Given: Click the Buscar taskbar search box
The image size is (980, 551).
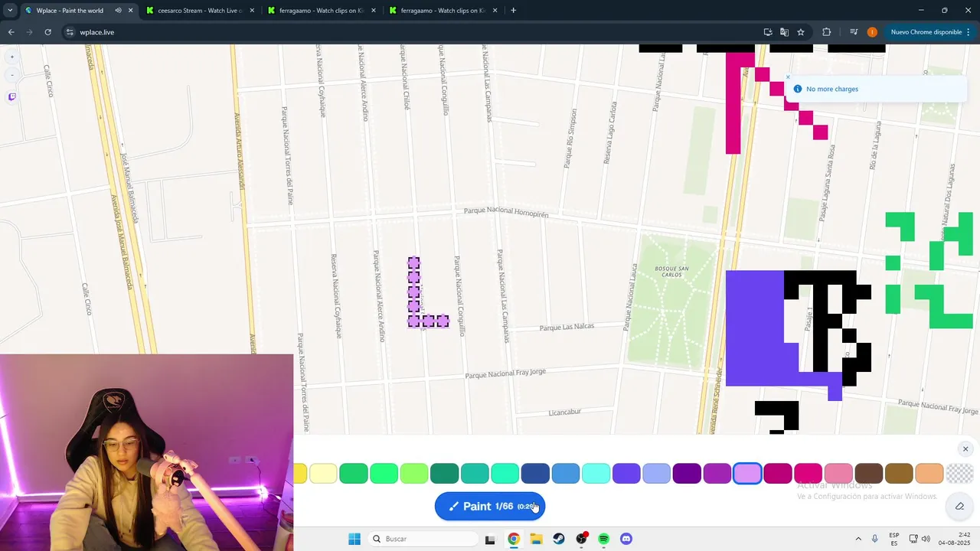Looking at the screenshot, I should pos(423,539).
